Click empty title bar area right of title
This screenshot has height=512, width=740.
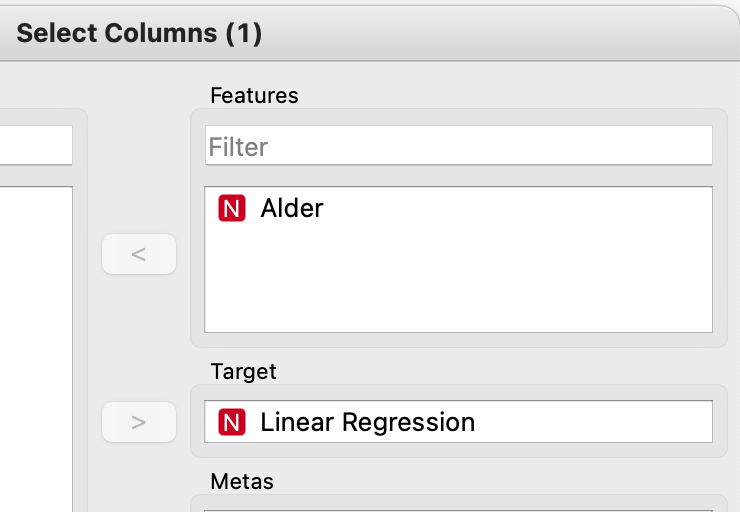(x=500, y=33)
